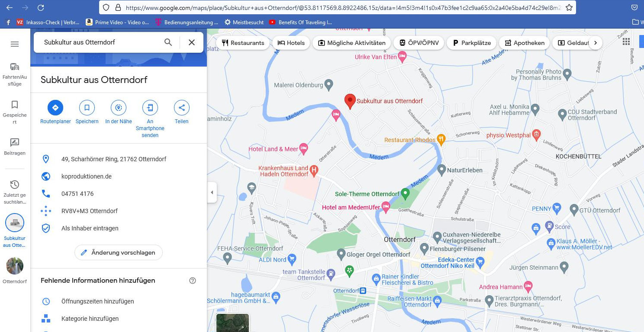Click the Hotel Land & Meer map marker
This screenshot has width=644, height=332.
[303, 148]
